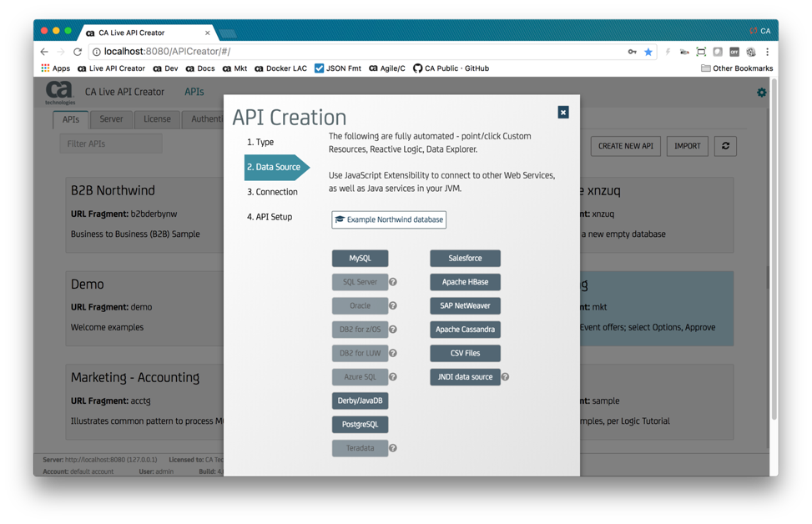Screen dimensions: 812x524
Task: Click the Azure SQL button
Action: [x=360, y=377]
